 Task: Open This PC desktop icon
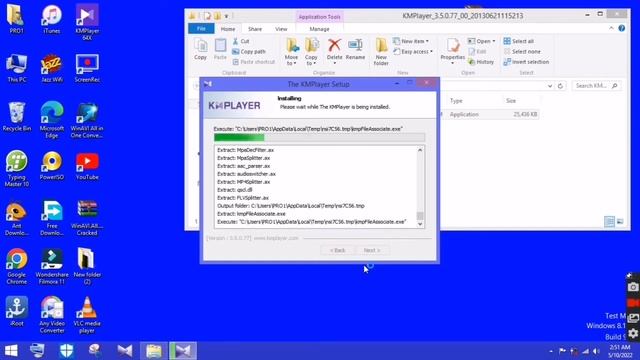point(16,68)
